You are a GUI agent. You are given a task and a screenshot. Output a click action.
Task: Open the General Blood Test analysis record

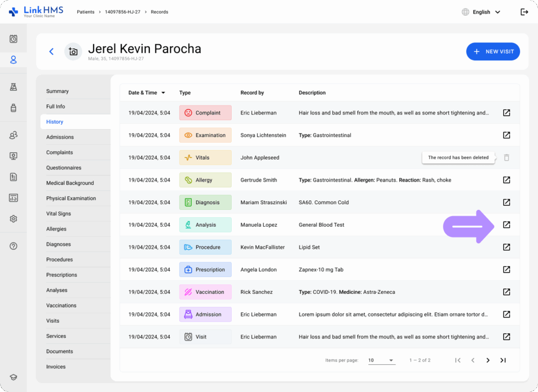506,225
